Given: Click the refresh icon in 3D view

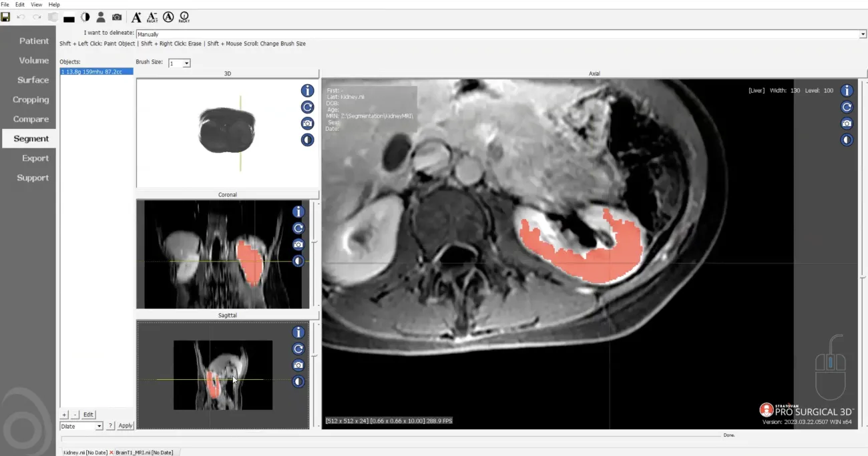Looking at the screenshot, I should [x=307, y=107].
